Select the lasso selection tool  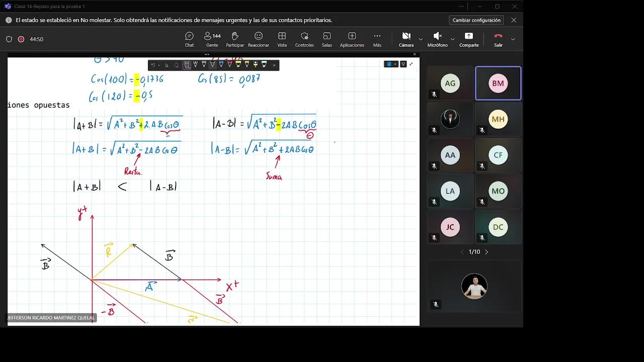coord(177,65)
